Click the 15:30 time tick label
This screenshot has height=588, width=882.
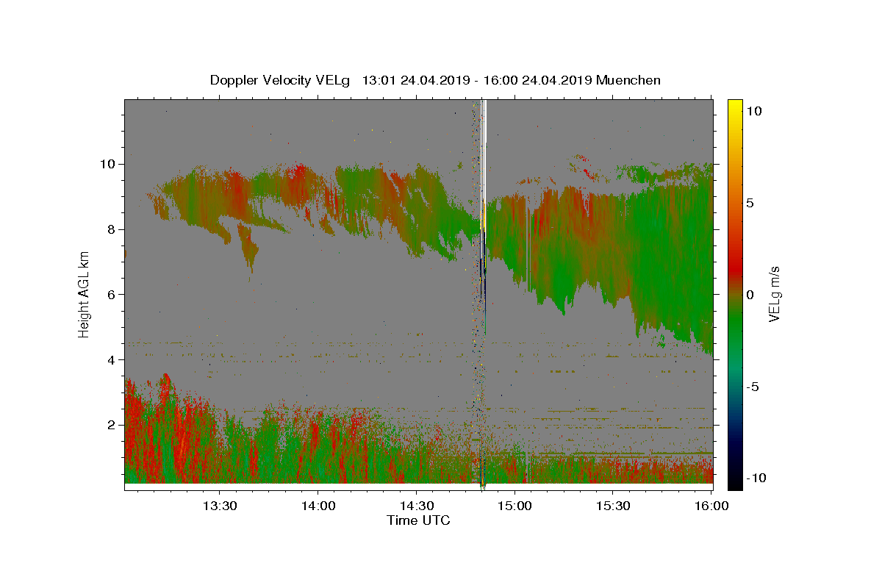(613, 506)
